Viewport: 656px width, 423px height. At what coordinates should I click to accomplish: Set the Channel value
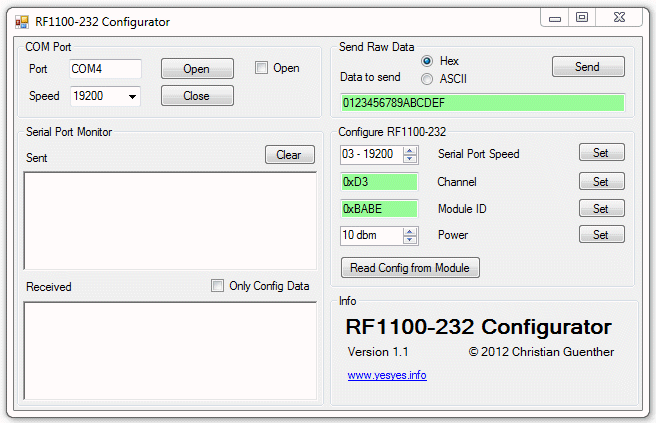coord(602,182)
